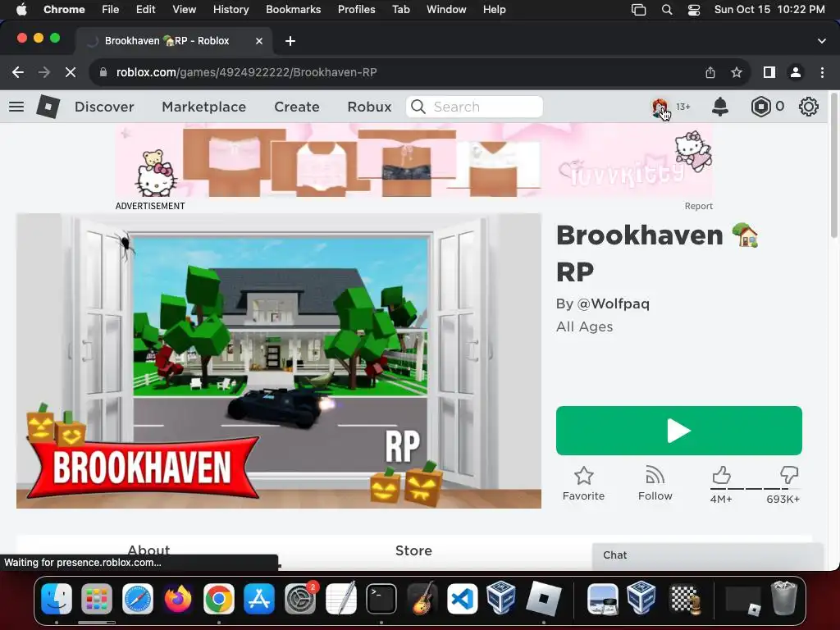Close the Brookhaven RP tab
Screen dimensions: 840x630
(259, 41)
